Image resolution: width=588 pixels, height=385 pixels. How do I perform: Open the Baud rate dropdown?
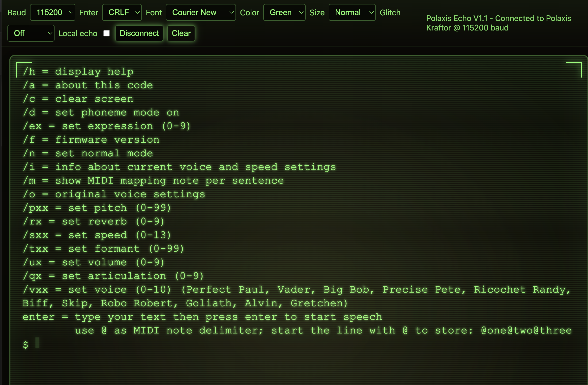pyautogui.click(x=52, y=12)
